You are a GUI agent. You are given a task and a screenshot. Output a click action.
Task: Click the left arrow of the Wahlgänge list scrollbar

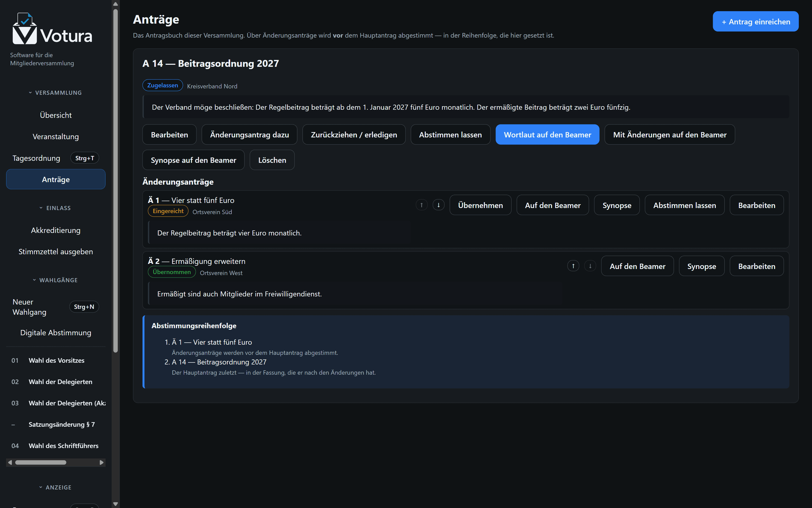point(10,463)
